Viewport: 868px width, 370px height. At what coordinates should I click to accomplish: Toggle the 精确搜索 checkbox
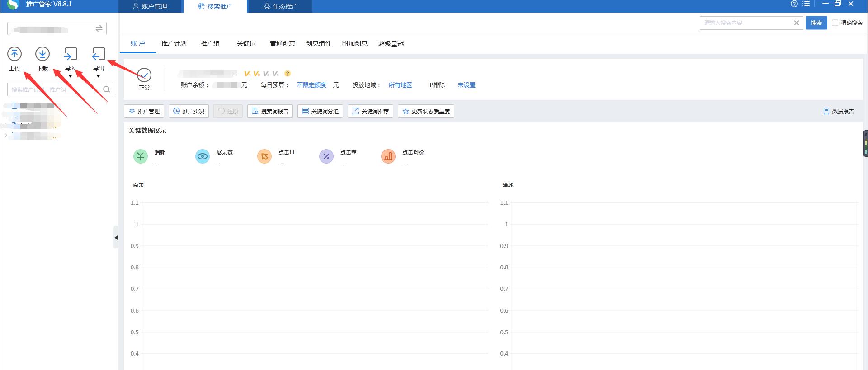(835, 23)
